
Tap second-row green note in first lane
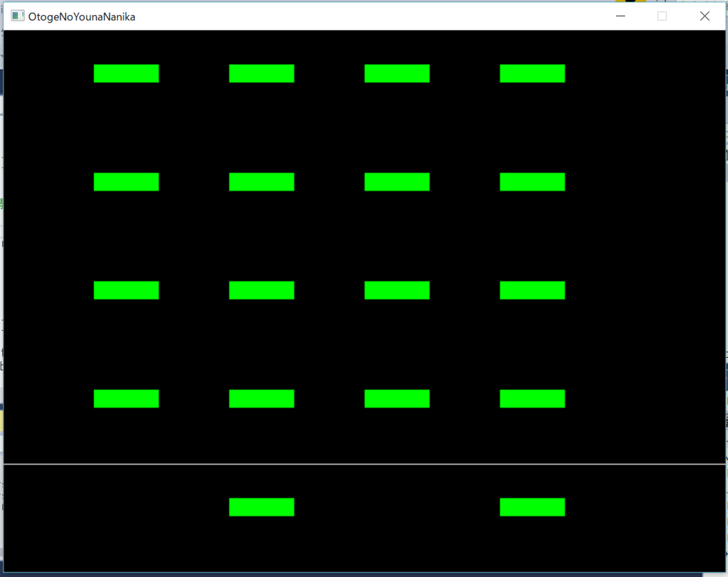(127, 181)
